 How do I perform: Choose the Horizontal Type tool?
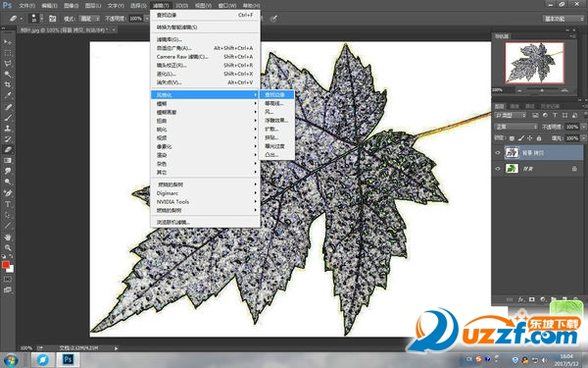pyautogui.click(x=8, y=204)
